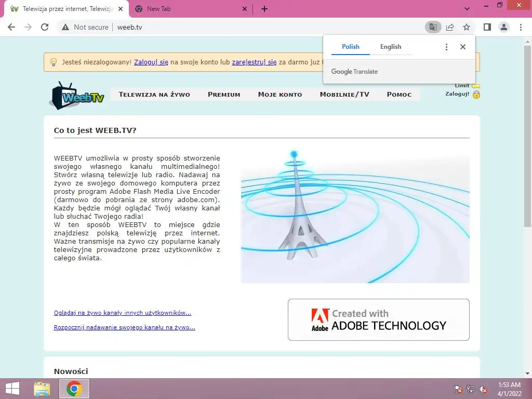Close the Google Translate popup
Screen dimensions: 532x399
pyautogui.click(x=463, y=47)
